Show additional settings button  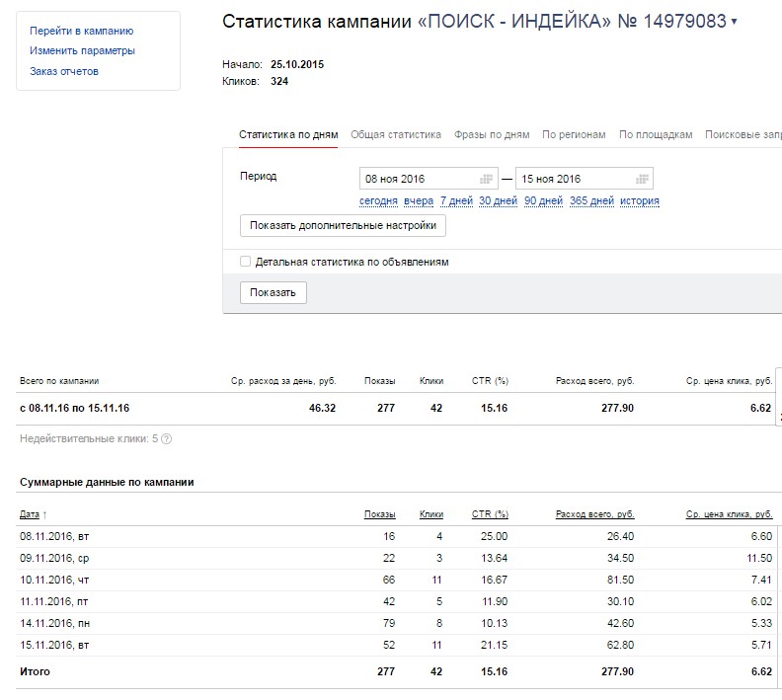tap(343, 226)
